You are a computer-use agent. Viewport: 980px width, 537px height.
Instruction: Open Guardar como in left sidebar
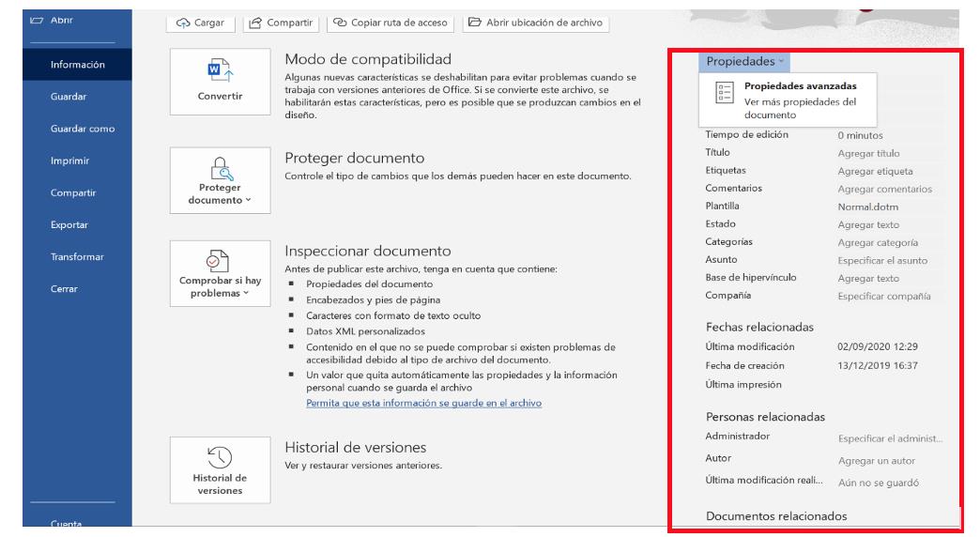(x=83, y=129)
